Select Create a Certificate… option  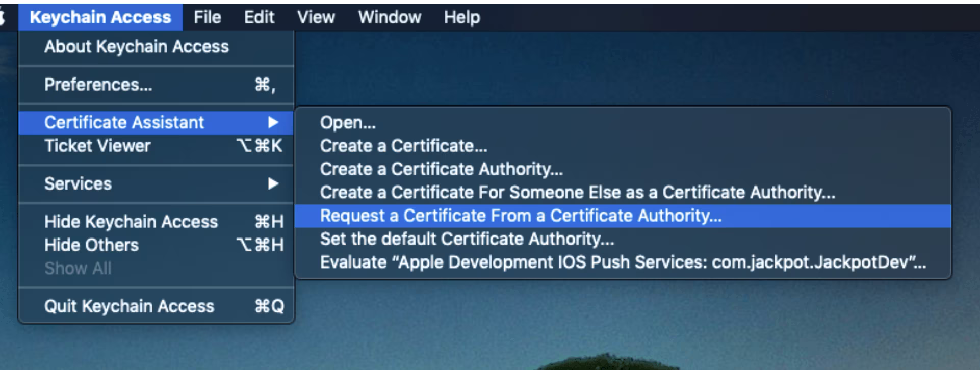point(403,146)
